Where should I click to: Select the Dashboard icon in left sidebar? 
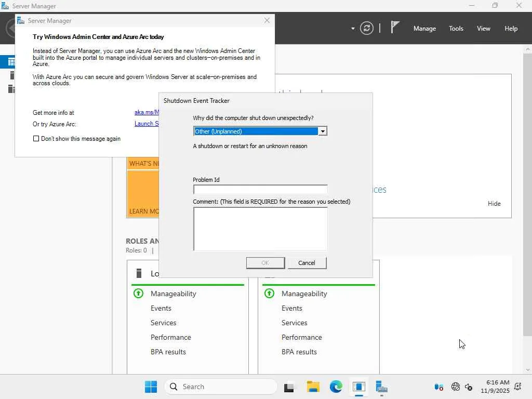pyautogui.click(x=11, y=62)
